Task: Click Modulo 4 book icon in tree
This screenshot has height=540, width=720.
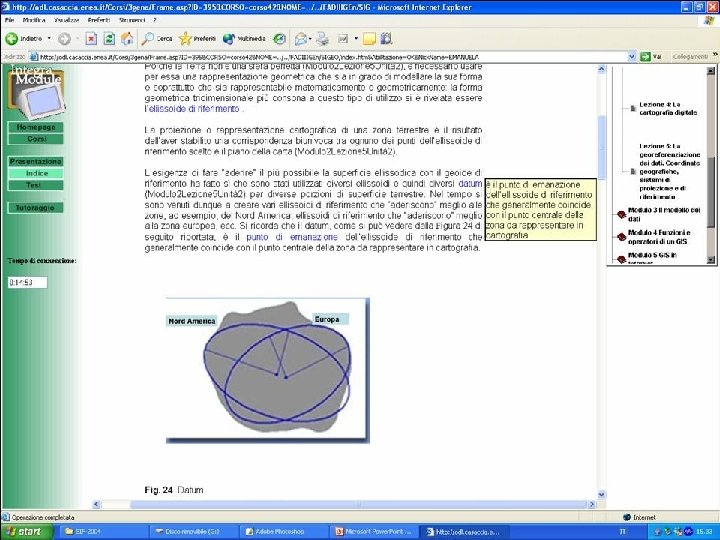Action: pyautogui.click(x=621, y=237)
